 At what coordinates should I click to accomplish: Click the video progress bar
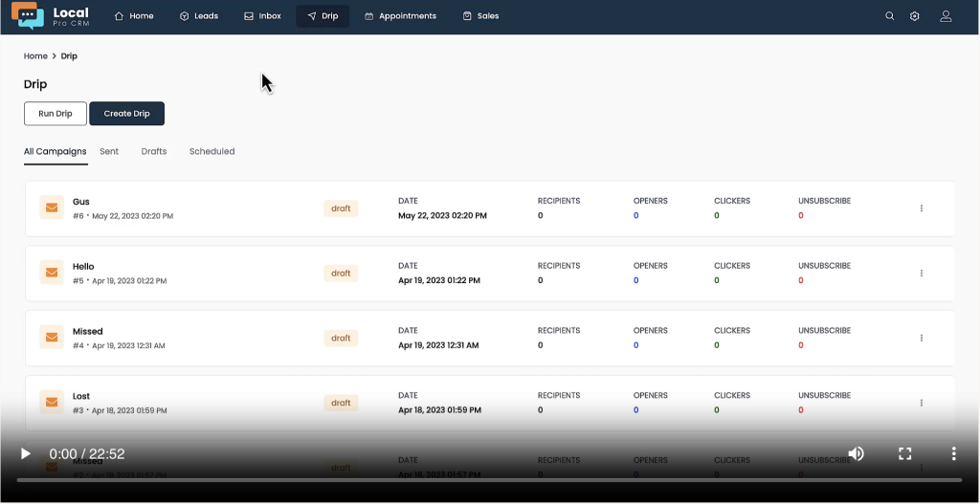[x=488, y=479]
